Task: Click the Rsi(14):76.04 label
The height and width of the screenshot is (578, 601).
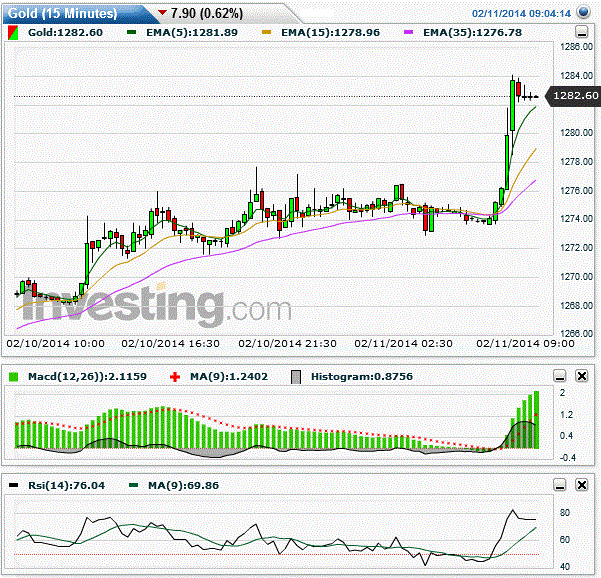Action: pos(67,485)
